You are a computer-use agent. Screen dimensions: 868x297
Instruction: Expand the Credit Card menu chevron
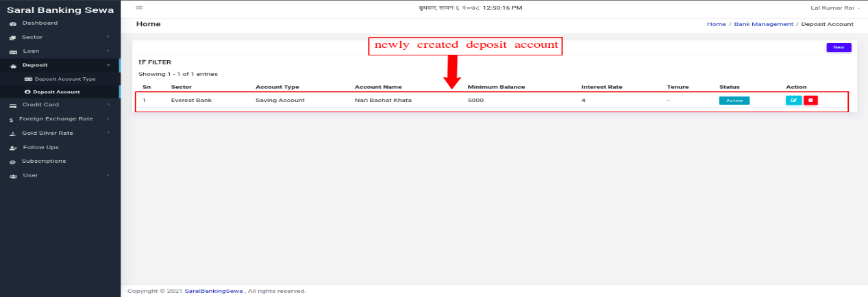click(108, 105)
